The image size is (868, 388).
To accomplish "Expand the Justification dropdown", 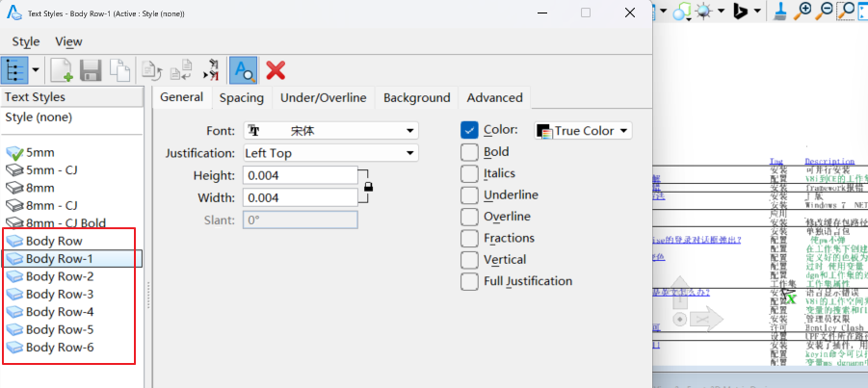I will (329, 153).
